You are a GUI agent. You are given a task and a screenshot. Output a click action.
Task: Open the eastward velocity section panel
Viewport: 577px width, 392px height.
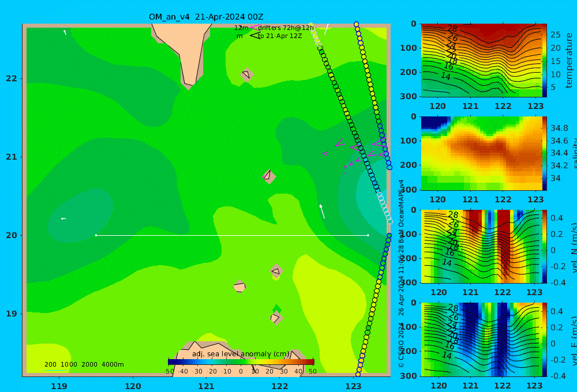pos(481,340)
